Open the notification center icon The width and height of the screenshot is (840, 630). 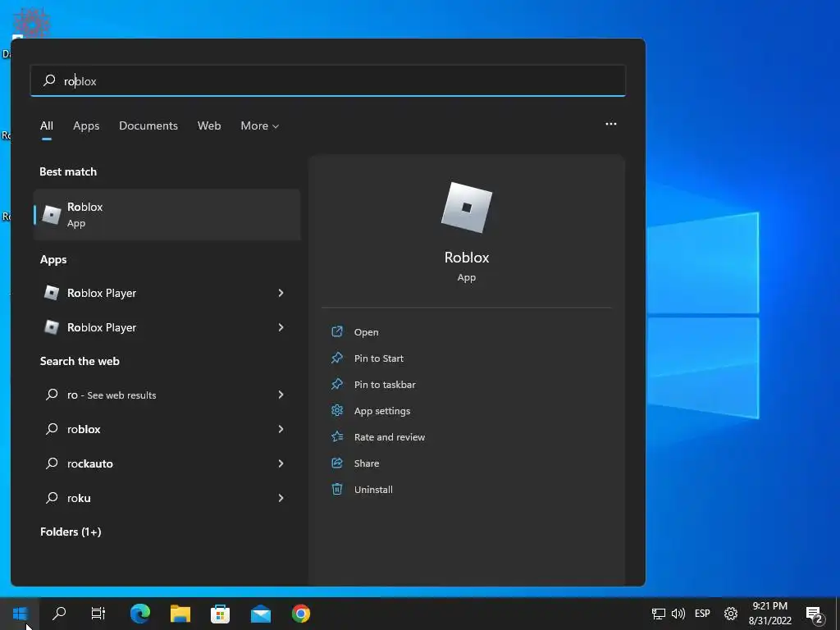815,614
